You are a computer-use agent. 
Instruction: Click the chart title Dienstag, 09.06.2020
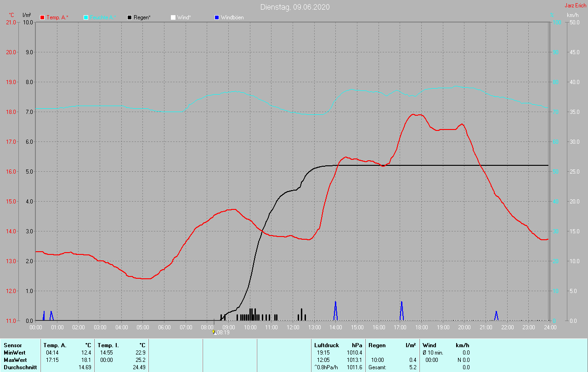point(294,7)
